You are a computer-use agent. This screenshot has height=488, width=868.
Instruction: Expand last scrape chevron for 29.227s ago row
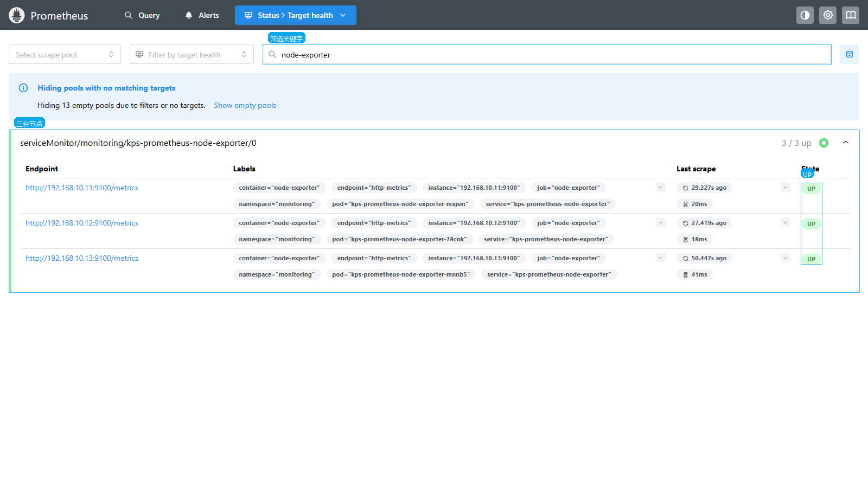(786, 188)
